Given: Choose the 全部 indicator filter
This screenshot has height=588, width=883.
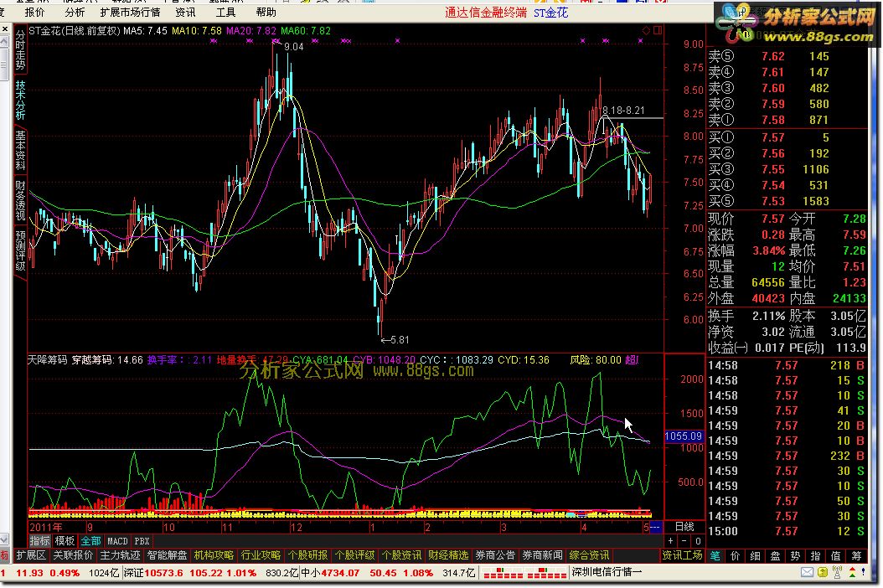Looking at the screenshot, I should point(90,541).
